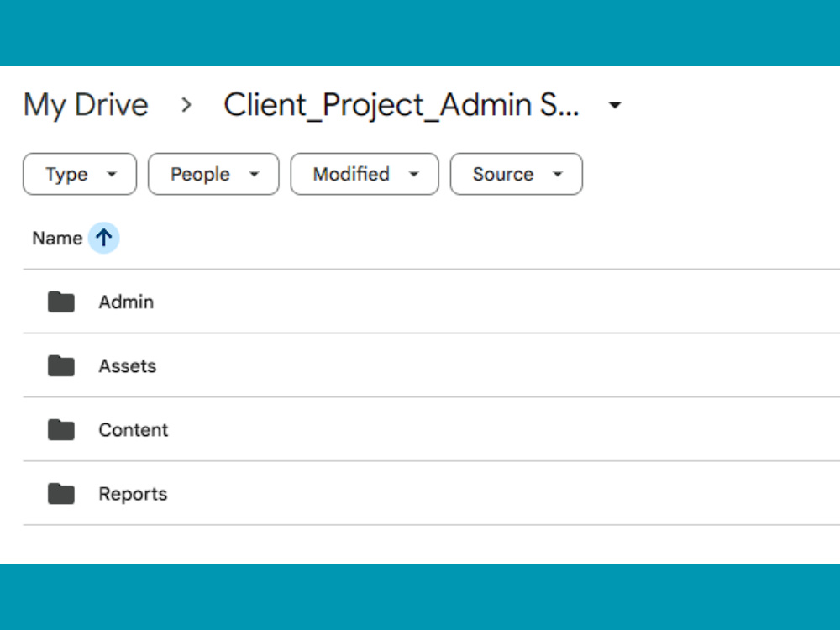The image size is (840, 630).
Task: Open the Type filter dropdown
Action: (x=79, y=174)
